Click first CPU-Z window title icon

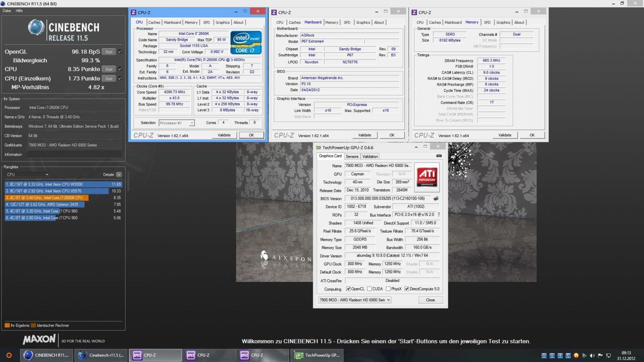pos(134,12)
